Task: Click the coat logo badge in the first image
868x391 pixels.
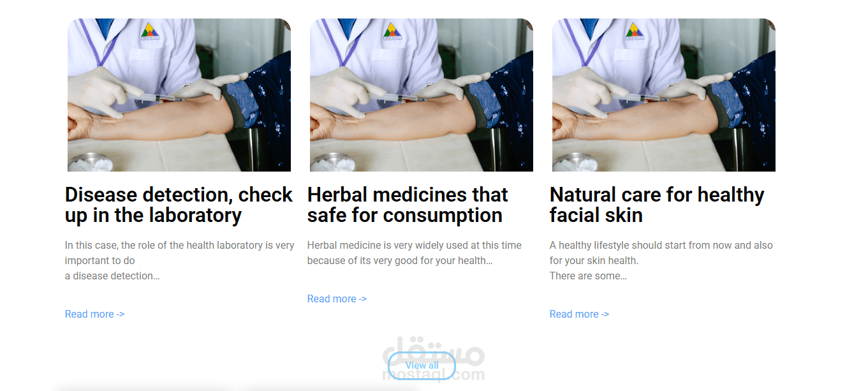Action: (150, 31)
